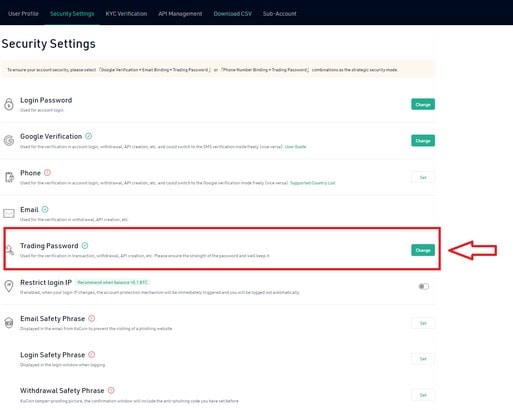Open the User Guide link
The image size is (513, 410).
295,147
